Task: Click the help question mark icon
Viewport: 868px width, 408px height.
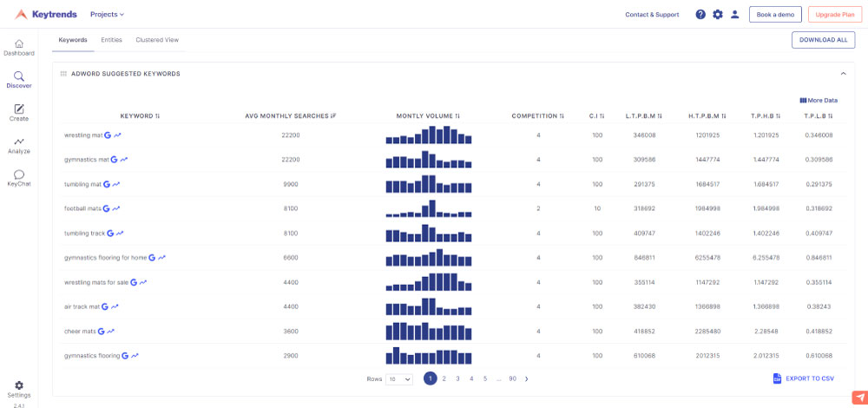Action: [700, 15]
